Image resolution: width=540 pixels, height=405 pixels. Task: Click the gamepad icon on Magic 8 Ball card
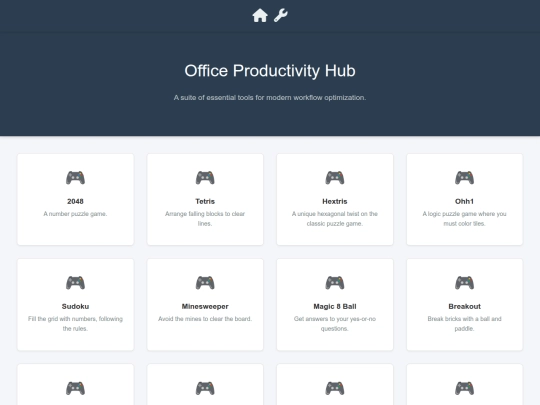[x=335, y=283]
